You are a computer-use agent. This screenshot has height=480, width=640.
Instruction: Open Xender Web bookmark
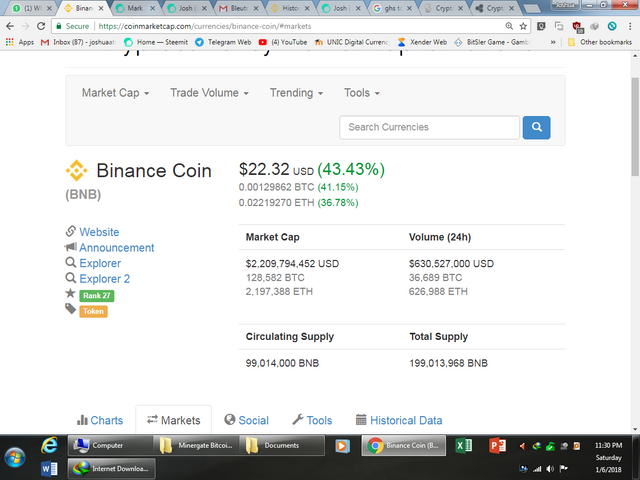422,42
